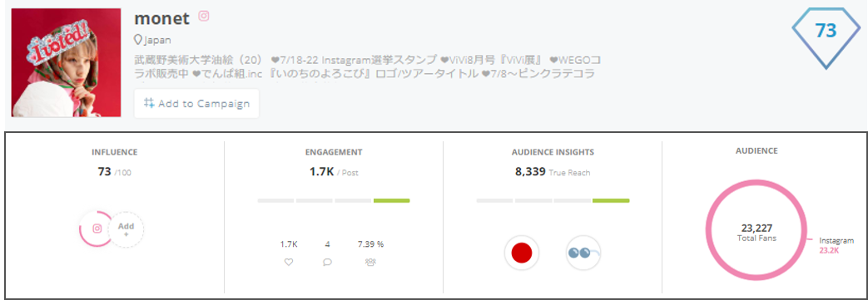
Task: Select the Instagram circle under Influence
Action: point(97,229)
